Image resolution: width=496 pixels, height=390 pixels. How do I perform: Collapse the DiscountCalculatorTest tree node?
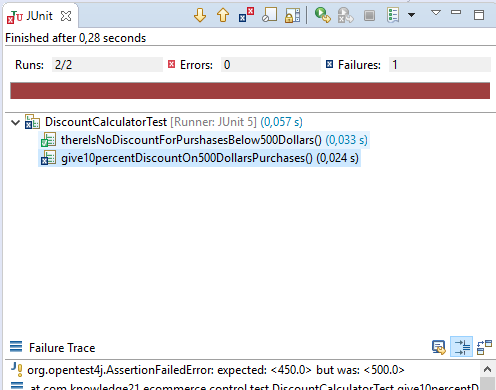[x=15, y=122]
